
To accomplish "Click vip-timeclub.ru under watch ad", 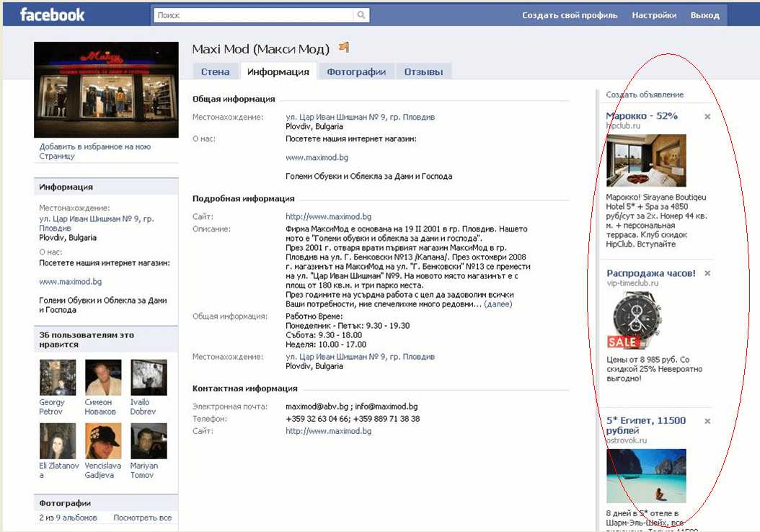I will (x=632, y=283).
